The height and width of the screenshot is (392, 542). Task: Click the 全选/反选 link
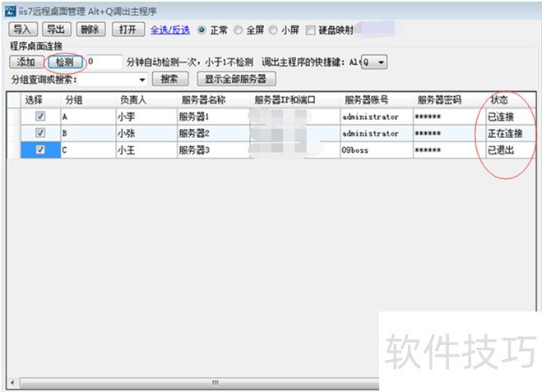(170, 30)
